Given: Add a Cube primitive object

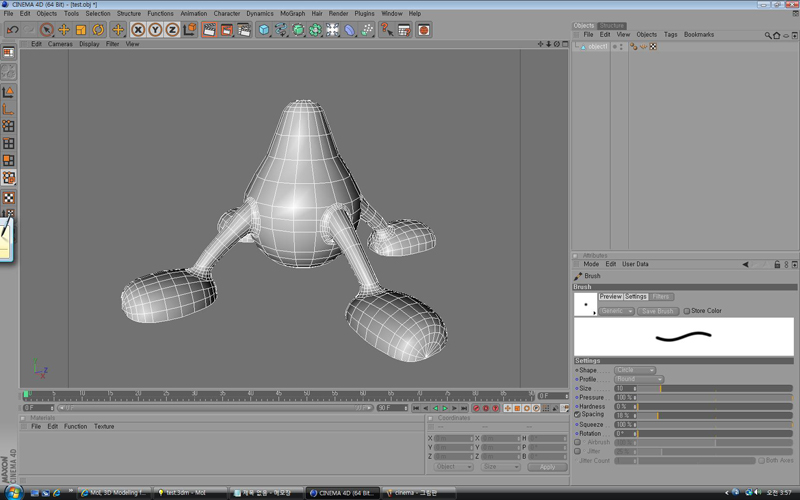Looking at the screenshot, I should [264, 30].
